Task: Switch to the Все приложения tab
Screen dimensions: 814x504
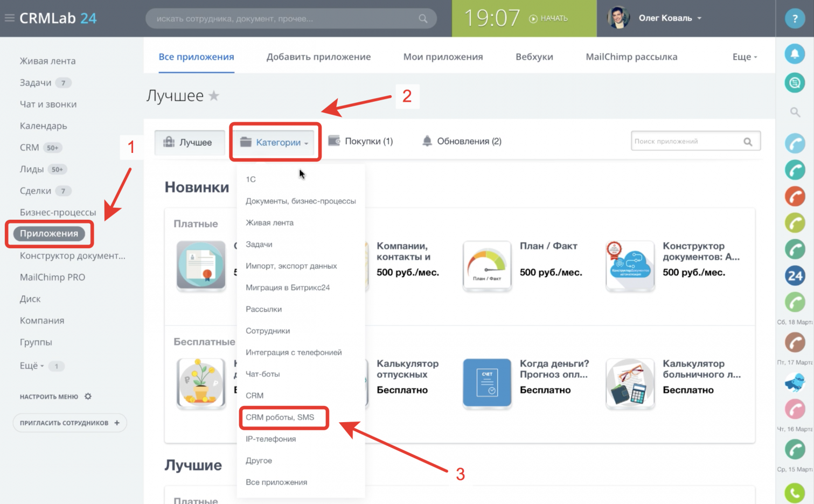Action: [196, 57]
